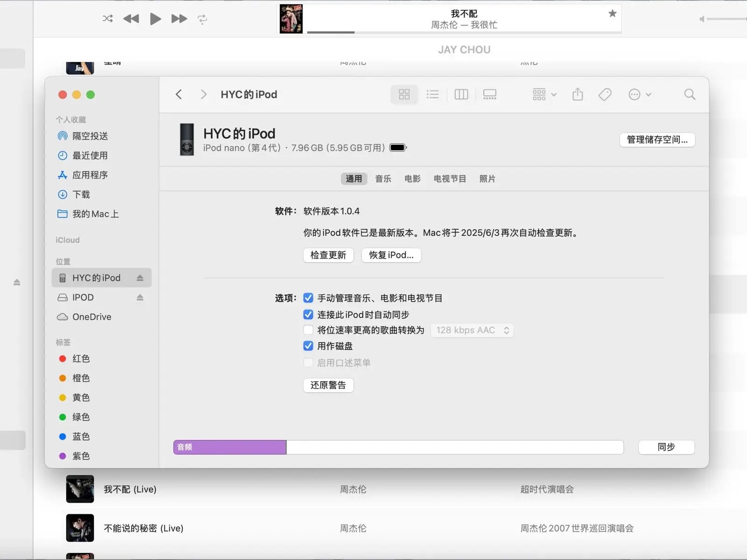Switch to the 音乐 tab

tap(383, 179)
